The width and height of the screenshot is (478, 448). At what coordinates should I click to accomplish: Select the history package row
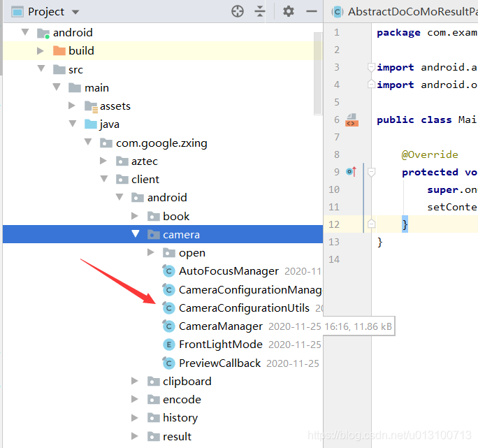click(163, 418)
